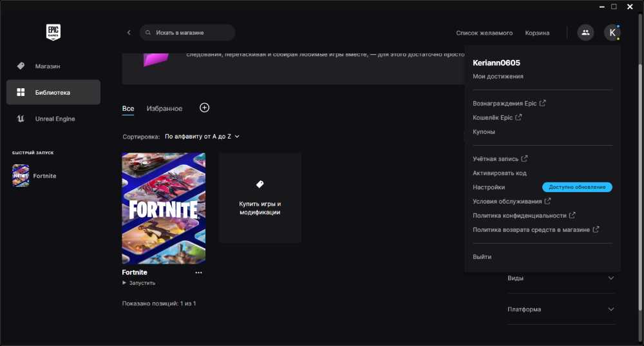This screenshot has height=346, width=644.
Task: Click external icon next to Политика конфиденциальности
Action: point(572,215)
